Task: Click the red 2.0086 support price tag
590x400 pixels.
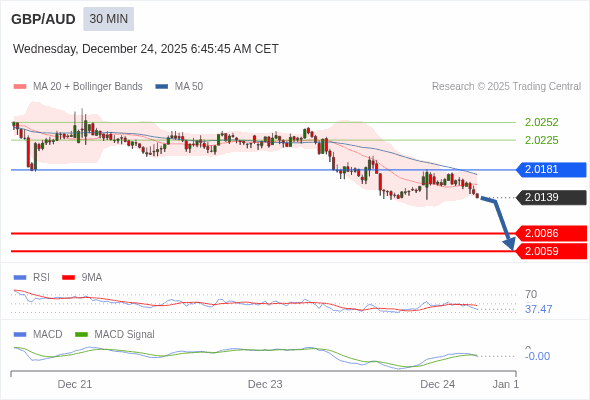Action: [551, 233]
